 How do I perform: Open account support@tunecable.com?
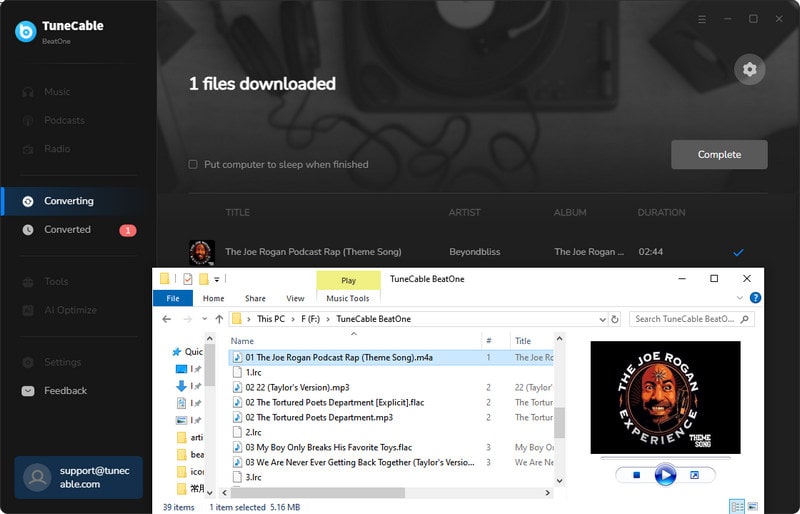(x=79, y=477)
